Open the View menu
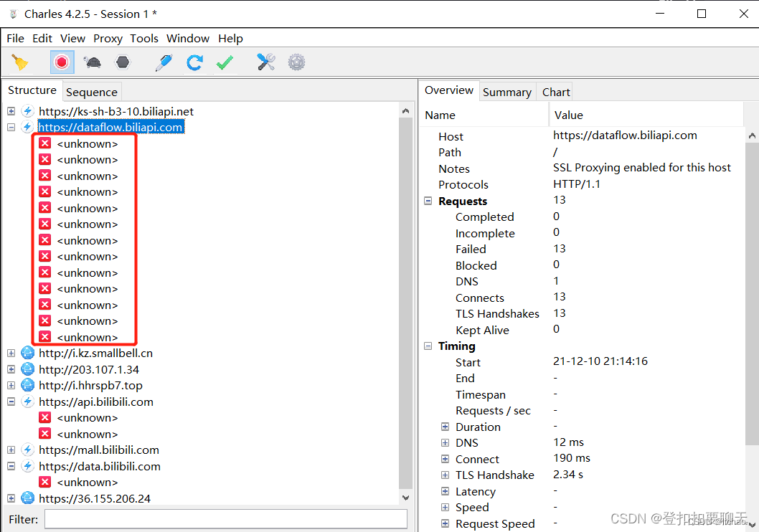Viewport: 759px width, 532px height. pyautogui.click(x=72, y=38)
